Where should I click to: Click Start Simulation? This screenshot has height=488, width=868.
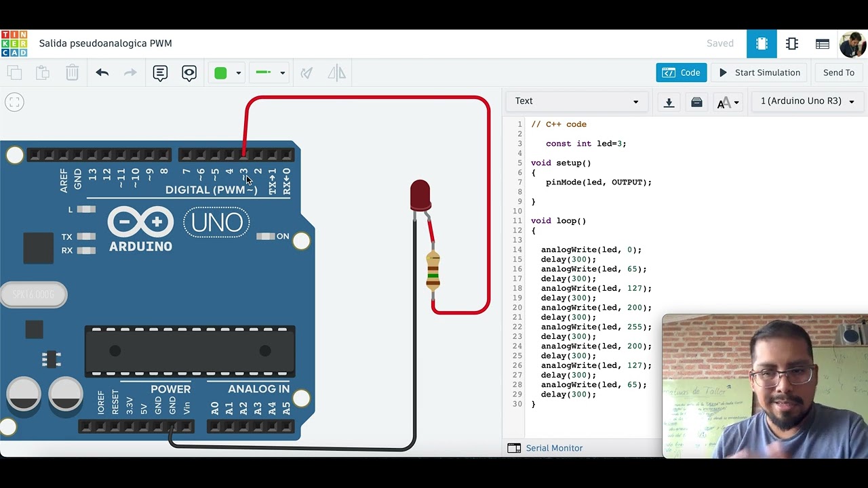759,73
